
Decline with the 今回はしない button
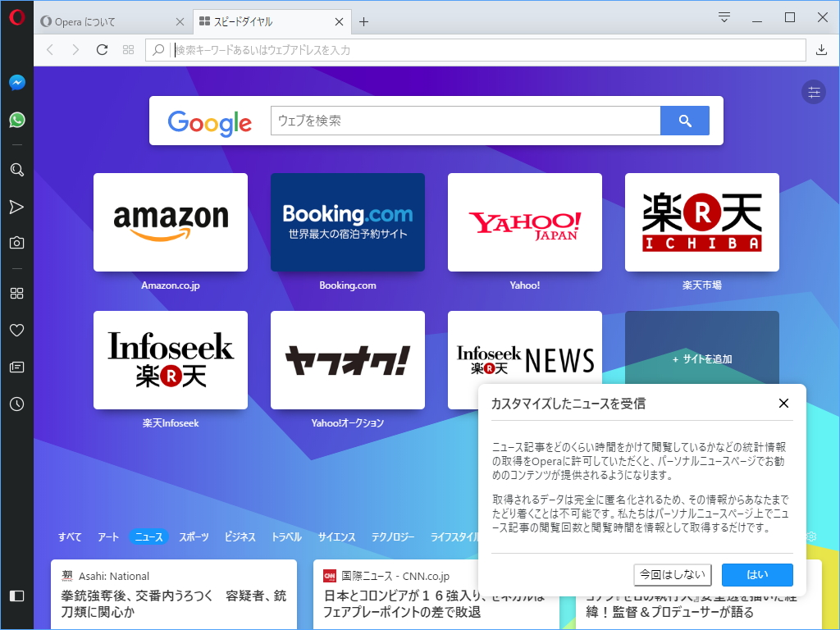[x=673, y=574]
